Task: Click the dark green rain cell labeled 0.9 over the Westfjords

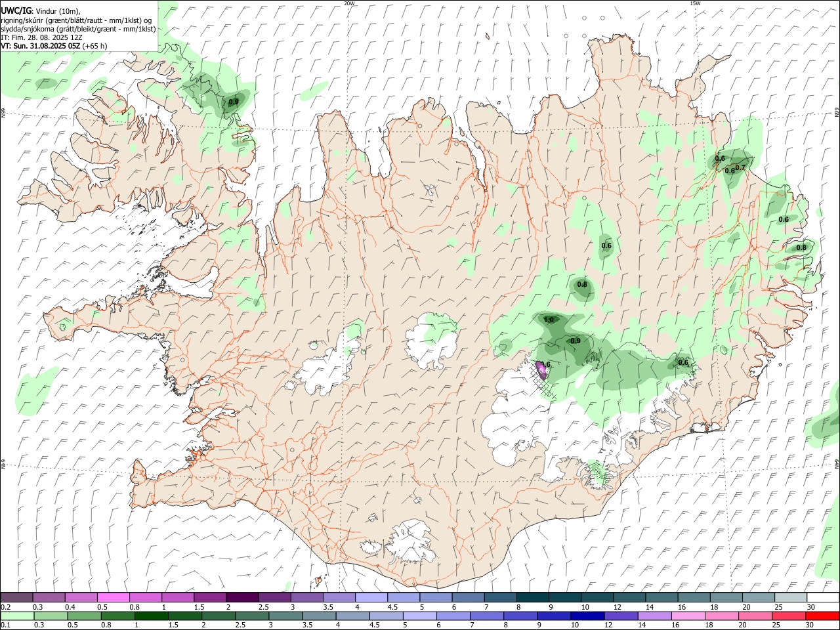Action: 234,102
